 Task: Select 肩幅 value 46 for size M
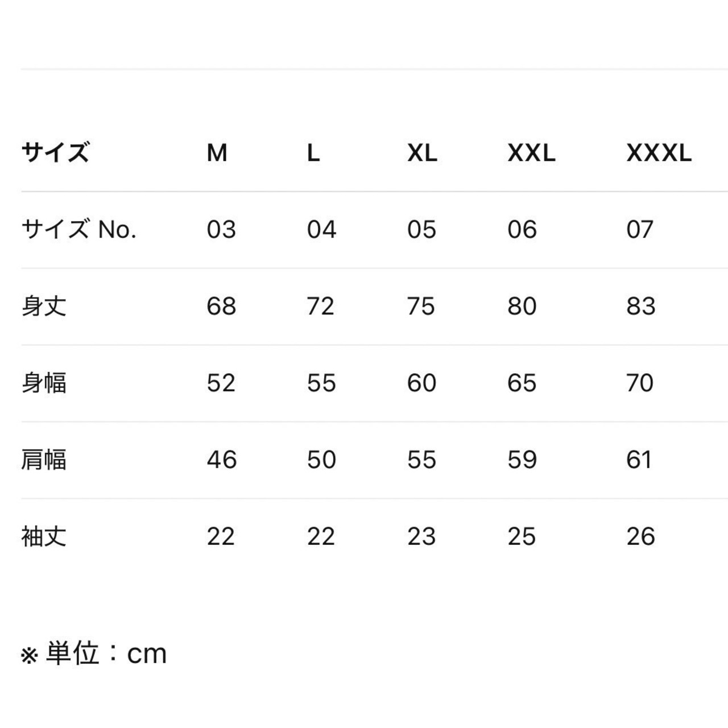tap(221, 460)
